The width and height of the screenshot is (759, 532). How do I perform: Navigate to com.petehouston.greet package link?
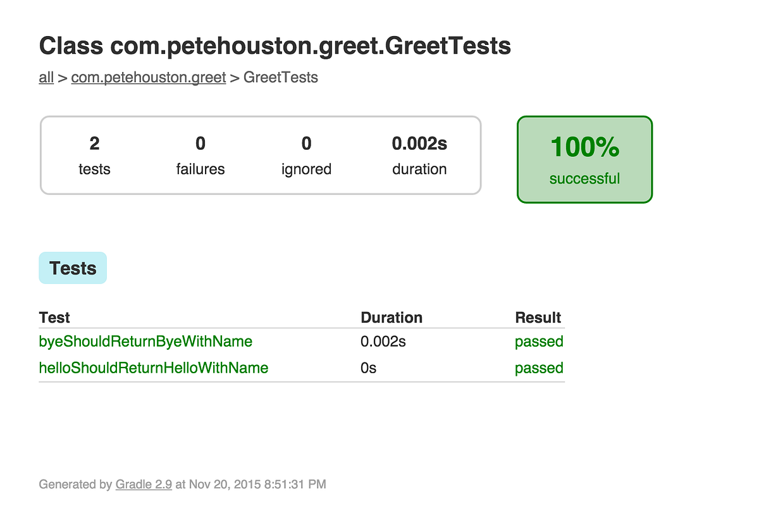pyautogui.click(x=148, y=77)
